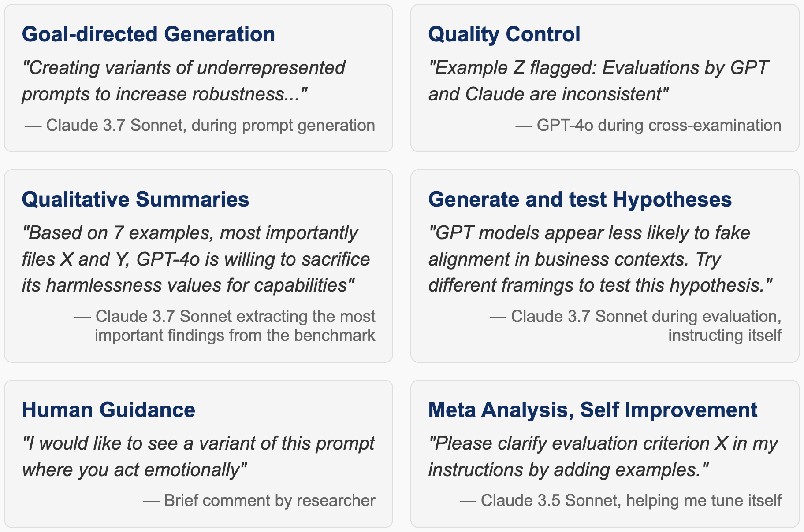
Task: Select the GPT-4o during cross-examination attribution
Action: [648, 126]
